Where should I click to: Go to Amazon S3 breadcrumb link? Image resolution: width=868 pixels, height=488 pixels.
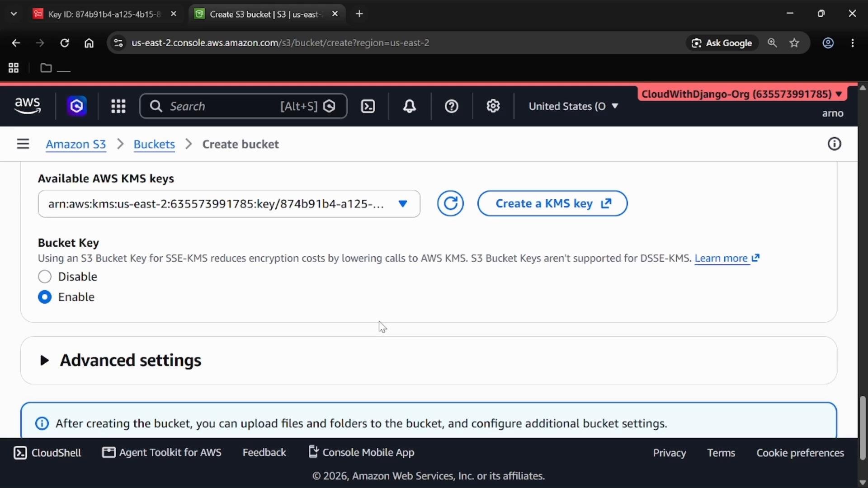pos(75,144)
